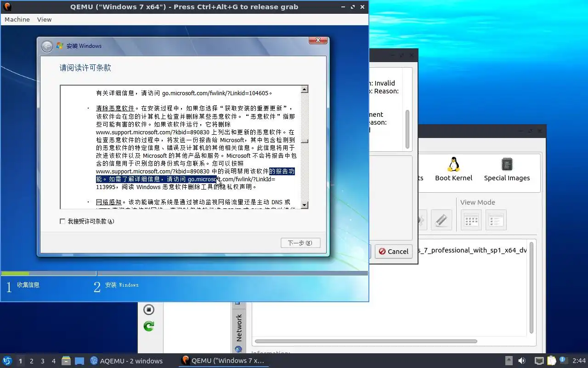The image size is (588, 368).
Task: Switch to workspace 4
Action: [53, 361]
